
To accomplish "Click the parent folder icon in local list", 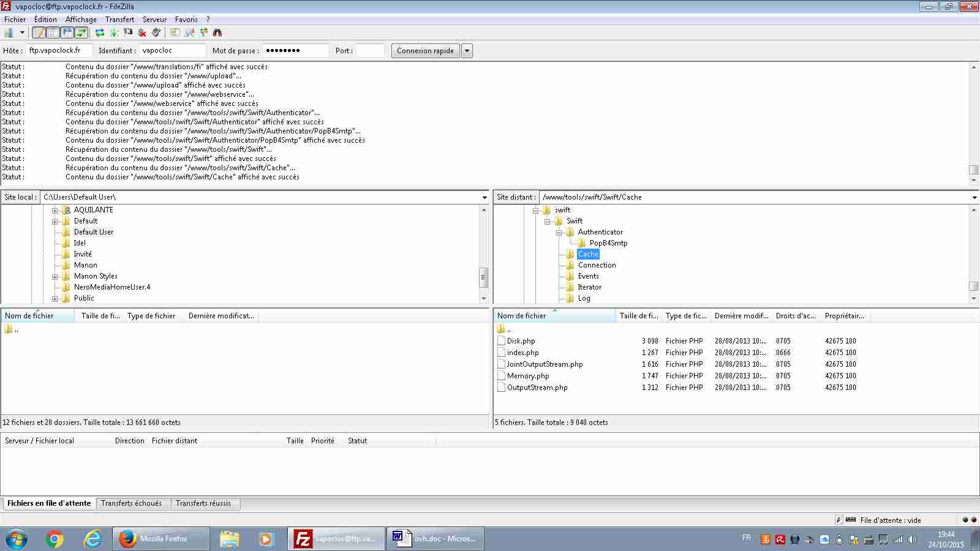I will (8, 329).
